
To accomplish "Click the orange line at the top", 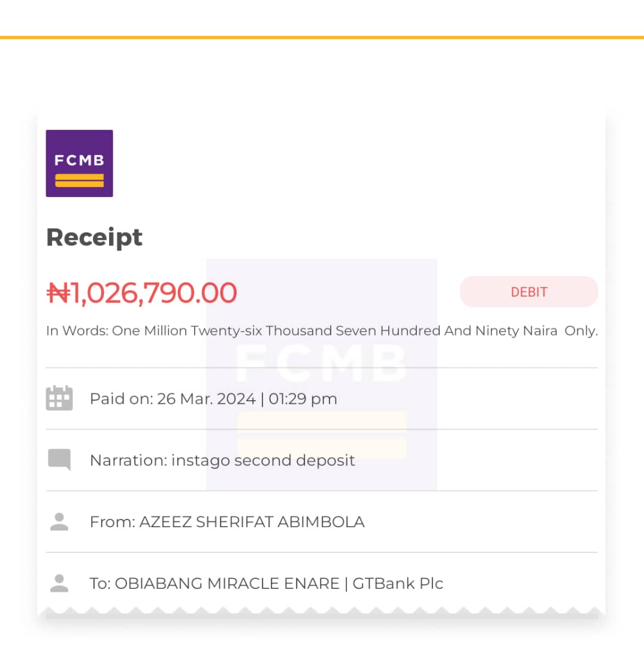I will (x=322, y=38).
